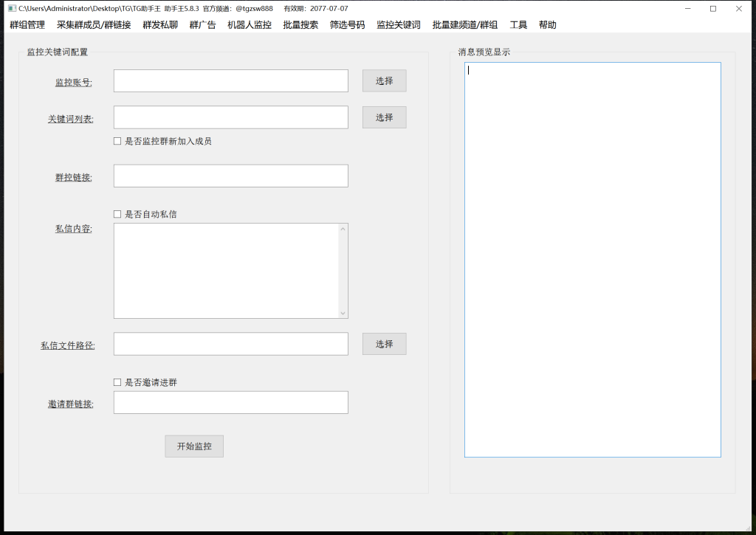
Task: Click the 邀请群链接 label
Action: 70,404
